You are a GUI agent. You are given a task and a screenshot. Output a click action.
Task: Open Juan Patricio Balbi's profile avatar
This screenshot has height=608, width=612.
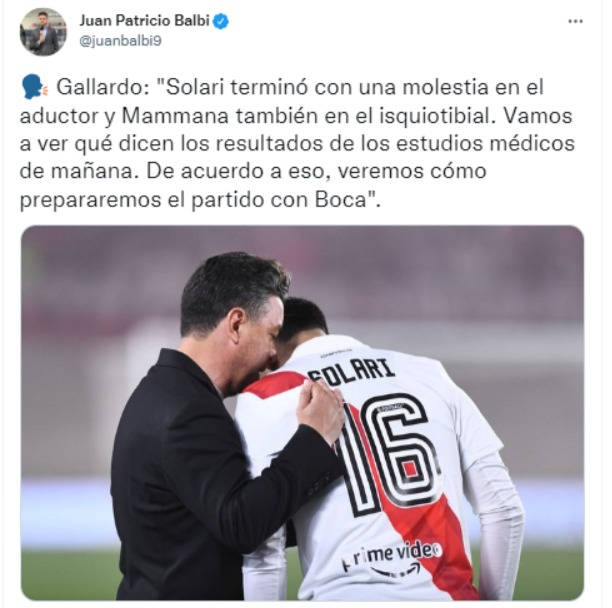coord(43,32)
